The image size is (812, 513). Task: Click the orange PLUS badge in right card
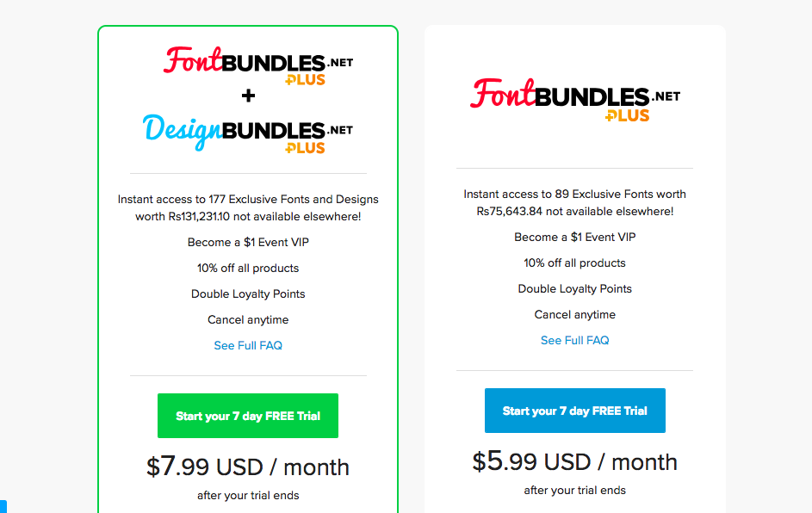[x=627, y=115]
